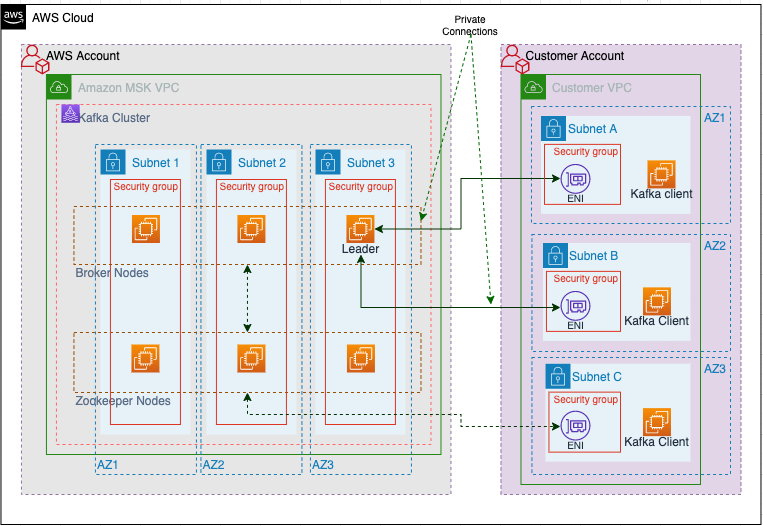Select the Zookeeper node icon in Subnet 3
The width and height of the screenshot is (763, 526).
click(361, 359)
